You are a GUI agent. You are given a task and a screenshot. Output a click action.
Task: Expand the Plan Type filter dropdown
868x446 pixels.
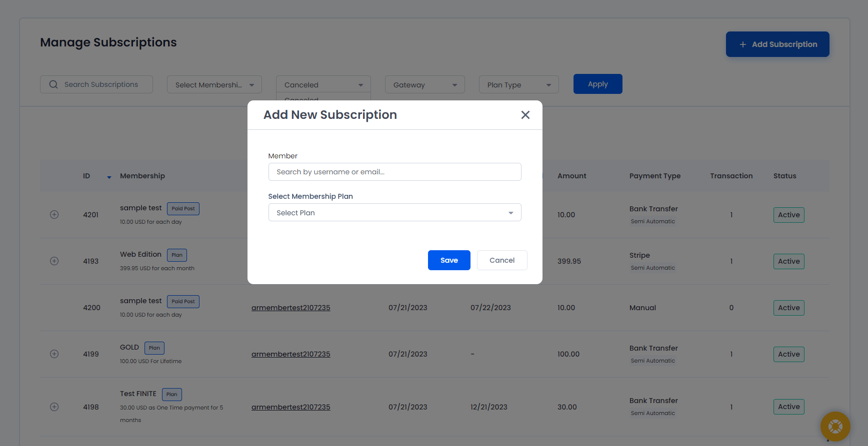point(518,85)
